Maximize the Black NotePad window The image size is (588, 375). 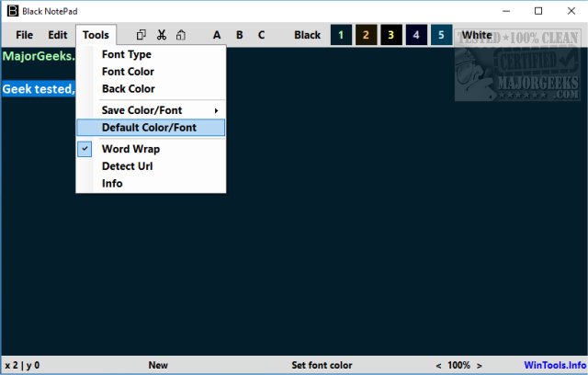click(538, 11)
